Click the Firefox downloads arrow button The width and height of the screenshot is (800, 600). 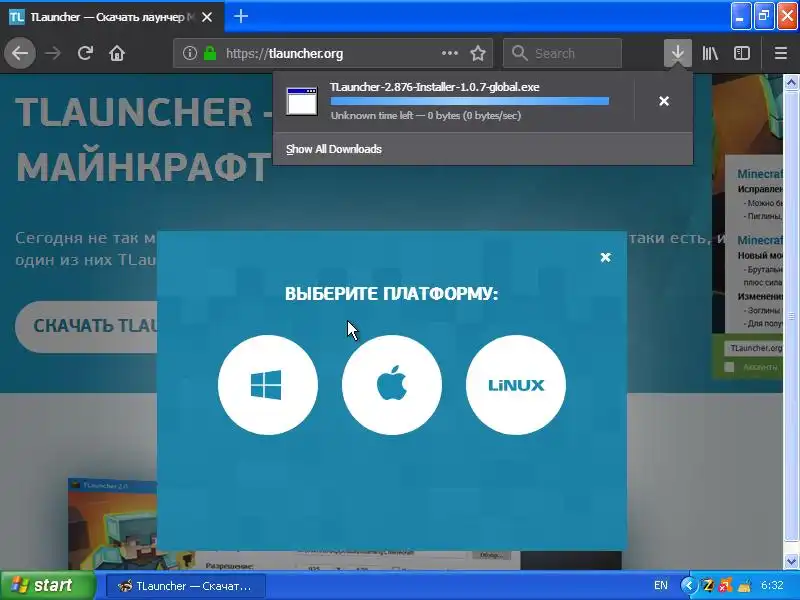(x=678, y=53)
